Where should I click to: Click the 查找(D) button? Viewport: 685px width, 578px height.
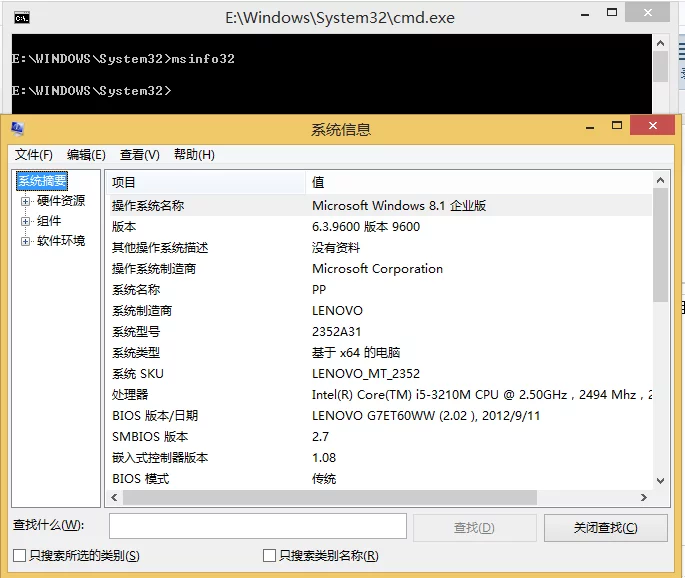[474, 528]
